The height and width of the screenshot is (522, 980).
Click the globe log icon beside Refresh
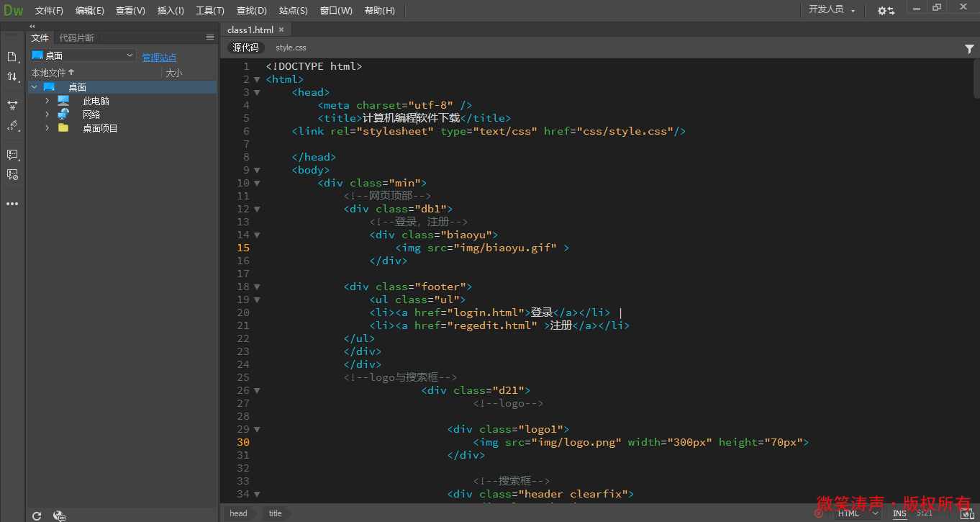[60, 516]
